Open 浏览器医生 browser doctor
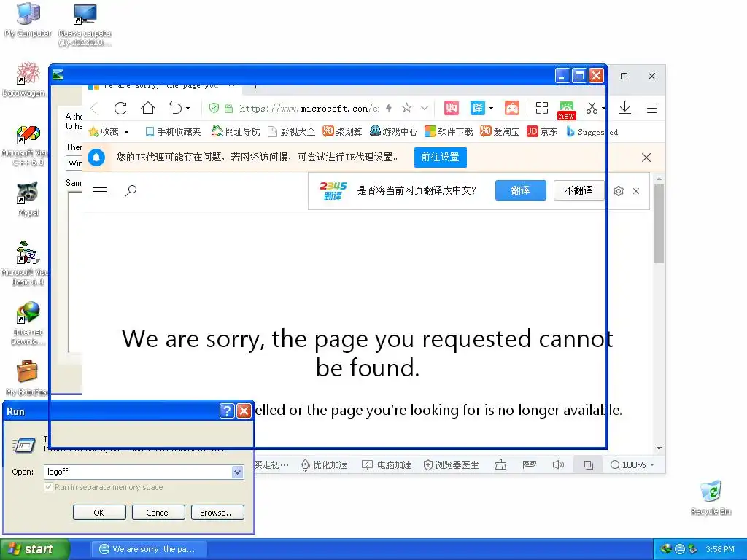This screenshot has width=747, height=560. pos(451,464)
